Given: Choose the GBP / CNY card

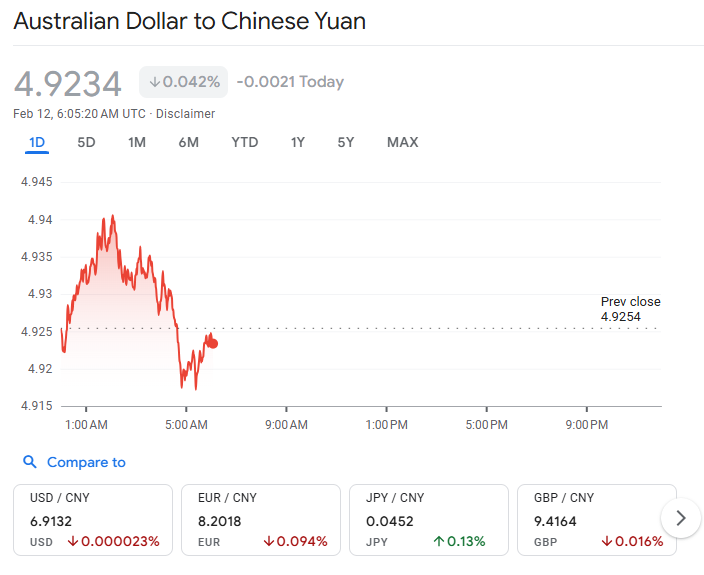Looking at the screenshot, I should pyautogui.click(x=592, y=520).
